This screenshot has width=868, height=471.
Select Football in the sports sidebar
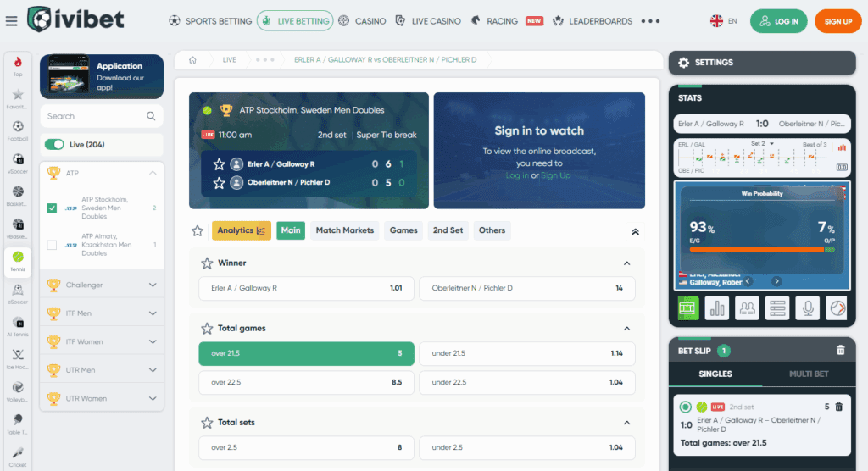point(18,130)
